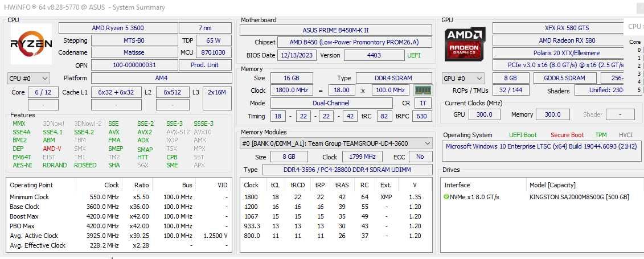Click the 7 nm process field
Viewport: 644px width, 259px height.
click(205, 28)
